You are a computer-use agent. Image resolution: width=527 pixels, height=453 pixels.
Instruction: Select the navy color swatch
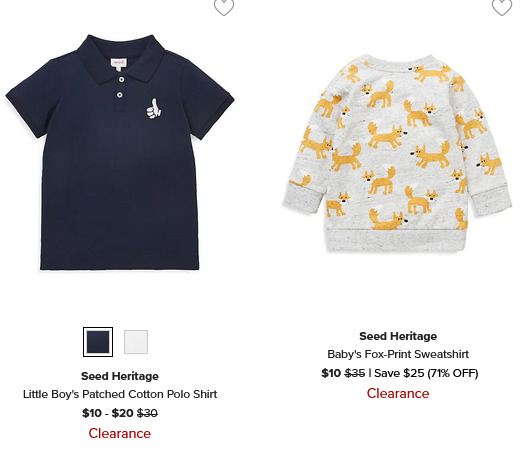pyautogui.click(x=98, y=342)
